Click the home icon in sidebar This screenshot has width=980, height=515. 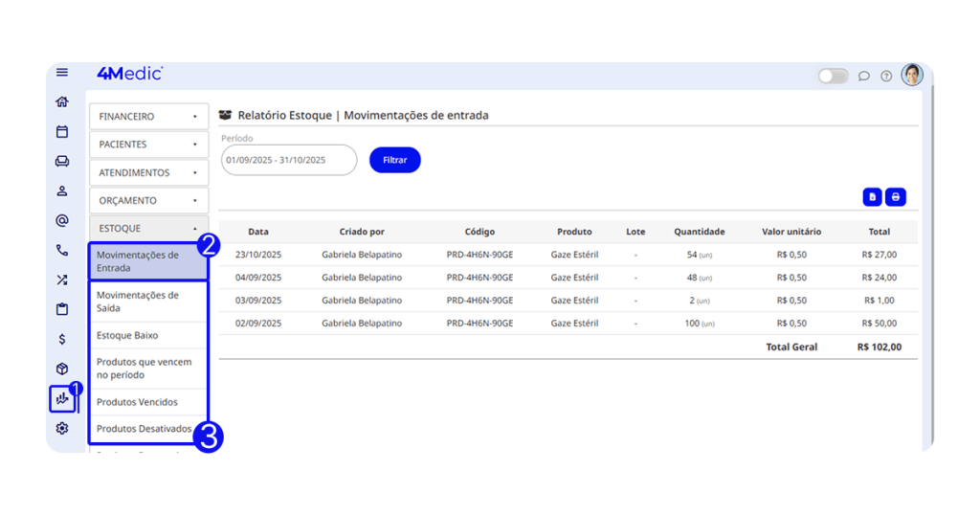tap(62, 102)
